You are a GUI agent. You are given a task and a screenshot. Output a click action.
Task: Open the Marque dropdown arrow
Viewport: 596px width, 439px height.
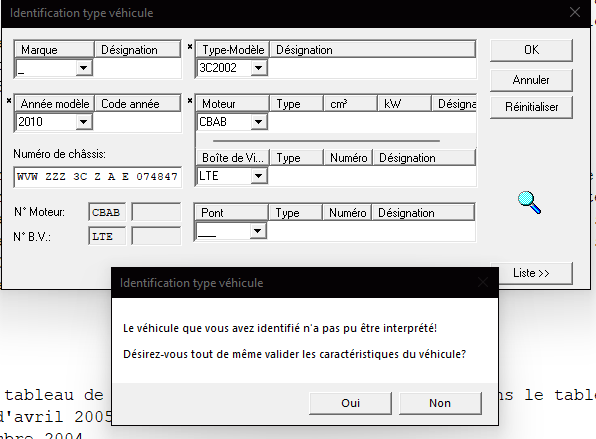(x=84, y=68)
